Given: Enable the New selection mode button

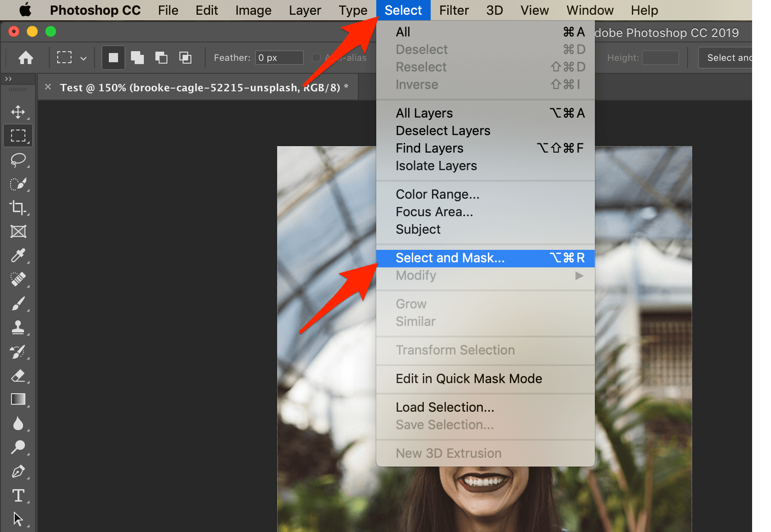Looking at the screenshot, I should [113, 58].
